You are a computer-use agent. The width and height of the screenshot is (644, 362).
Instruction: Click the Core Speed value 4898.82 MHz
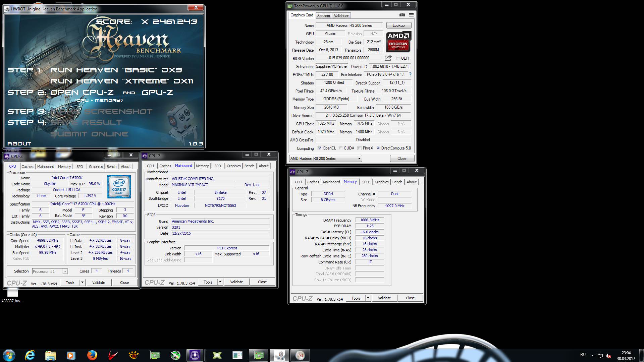48,240
